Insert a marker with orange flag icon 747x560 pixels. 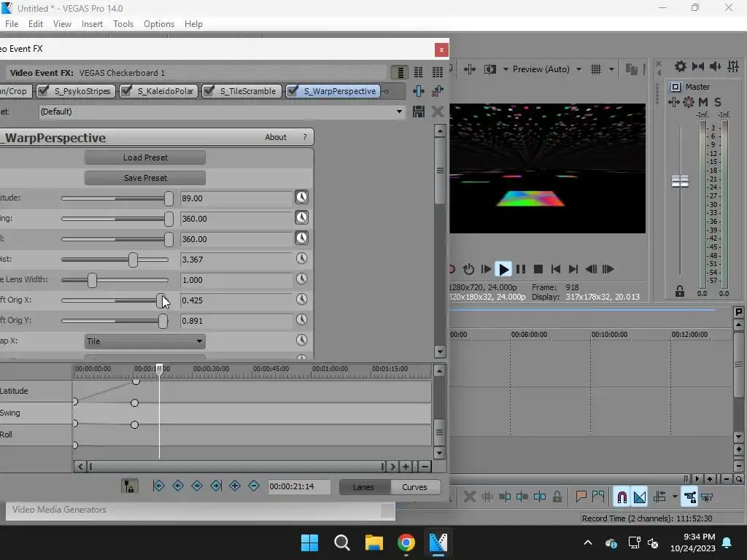pos(581,497)
